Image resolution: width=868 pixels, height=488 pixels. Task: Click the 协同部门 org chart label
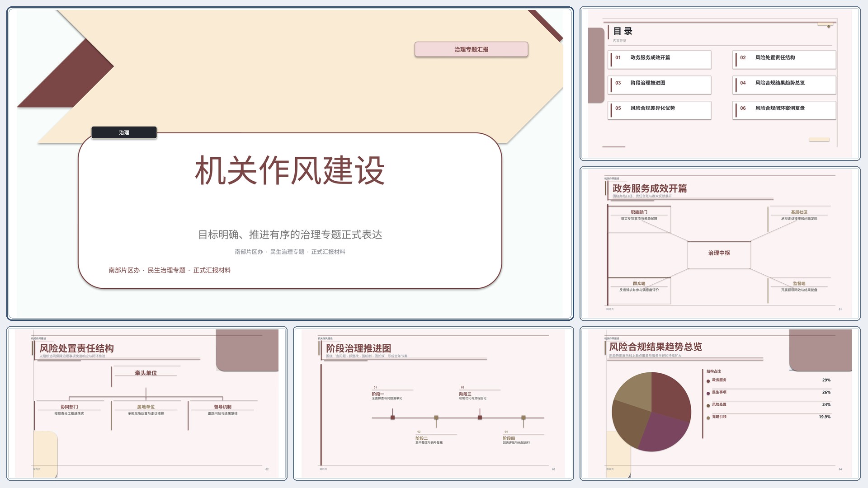[x=69, y=407]
